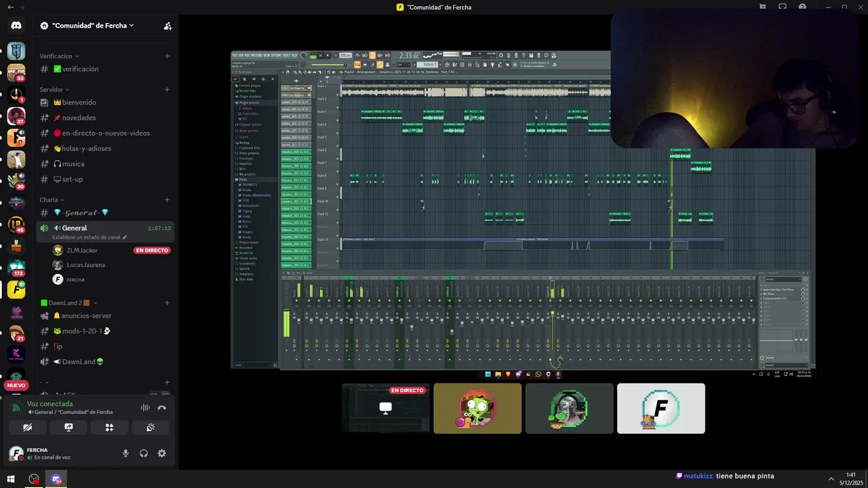Viewport: 868px width, 488px height.
Task: Open the help icon in the title bar
Action: click(802, 7)
